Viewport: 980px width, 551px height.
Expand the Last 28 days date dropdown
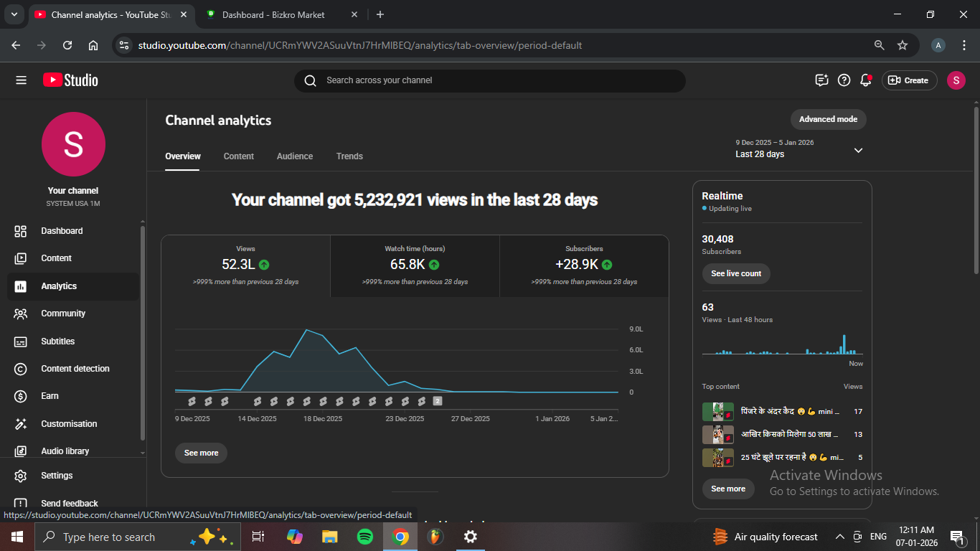[x=858, y=150]
